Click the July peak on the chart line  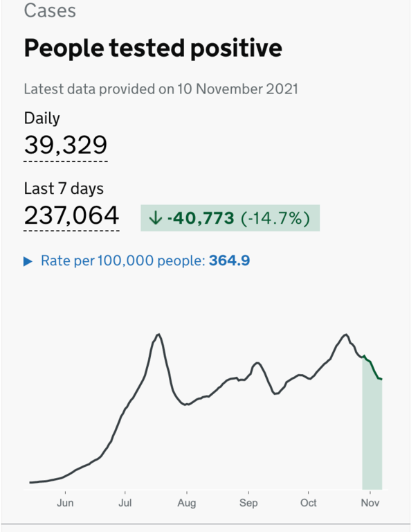159,335
